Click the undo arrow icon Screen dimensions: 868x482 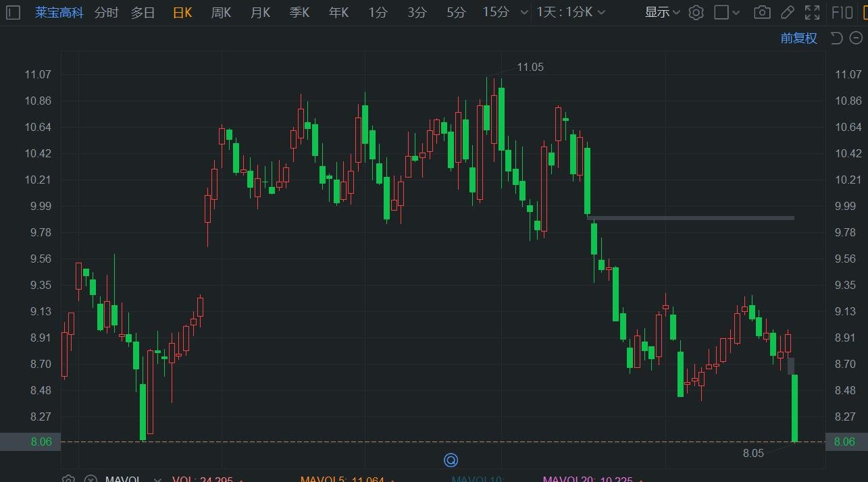point(836,38)
